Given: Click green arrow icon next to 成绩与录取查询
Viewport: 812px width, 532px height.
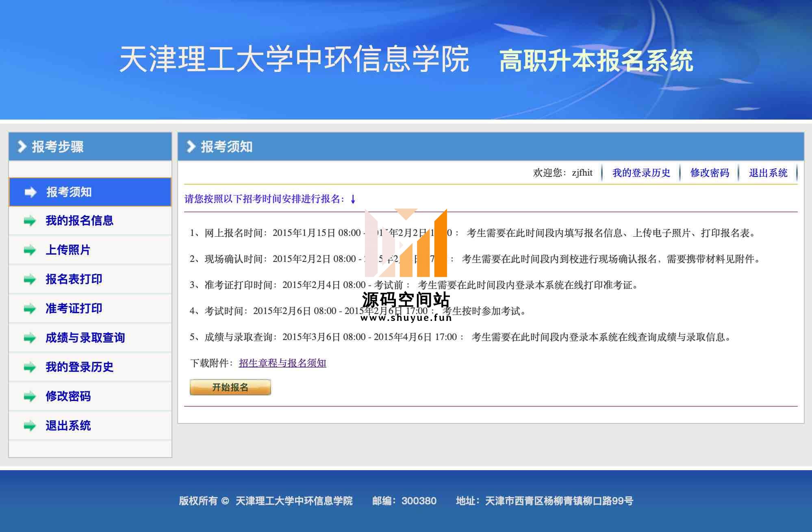Looking at the screenshot, I should click(30, 338).
